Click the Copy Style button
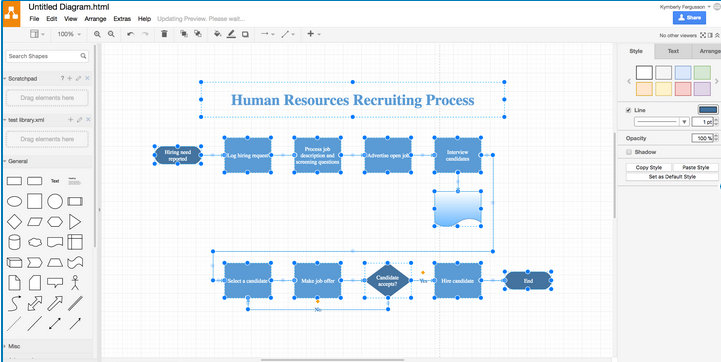This screenshot has width=721, height=362. pyautogui.click(x=648, y=167)
